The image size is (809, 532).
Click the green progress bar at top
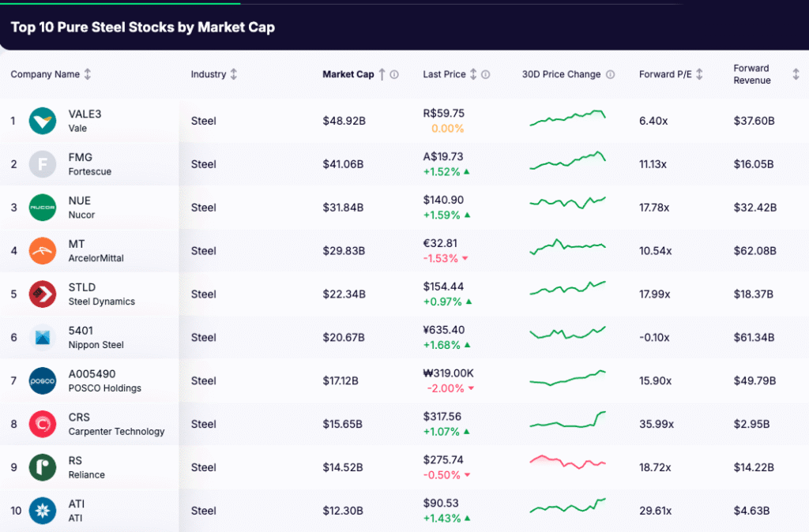119,2
